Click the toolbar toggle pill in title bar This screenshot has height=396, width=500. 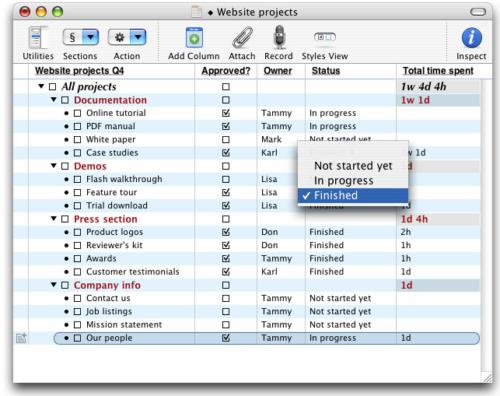click(478, 12)
